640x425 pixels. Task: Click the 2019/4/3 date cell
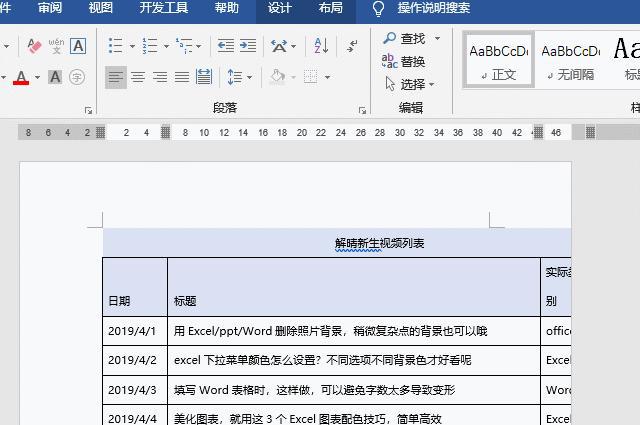tap(135, 390)
